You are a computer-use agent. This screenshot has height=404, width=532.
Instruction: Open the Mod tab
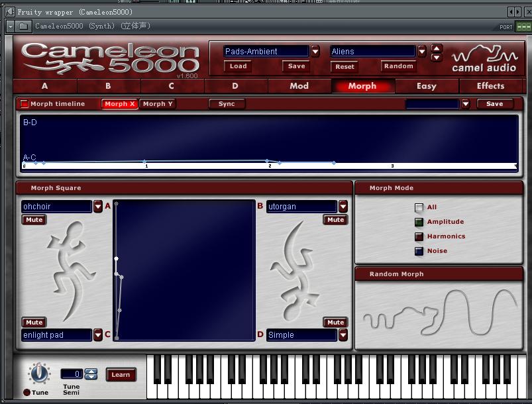(x=299, y=86)
